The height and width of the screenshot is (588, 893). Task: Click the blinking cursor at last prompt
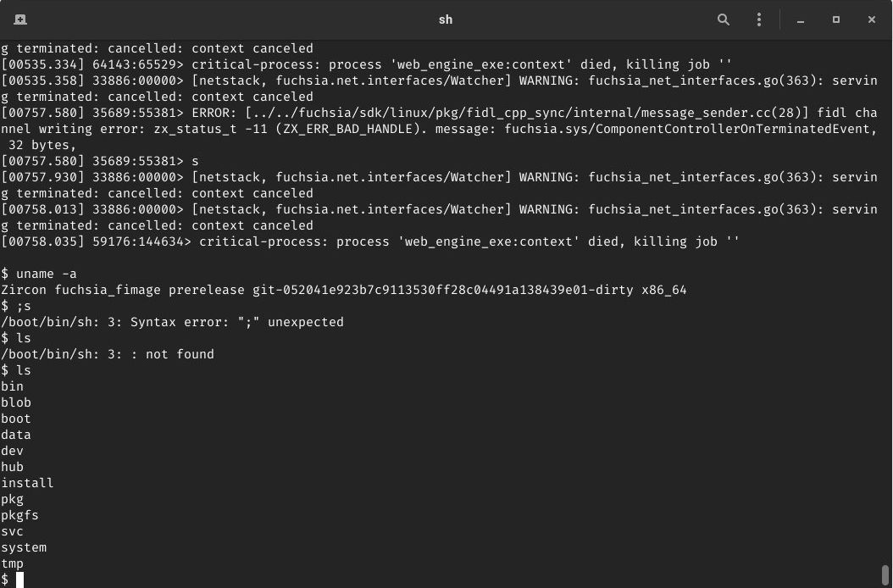[x=20, y=580]
